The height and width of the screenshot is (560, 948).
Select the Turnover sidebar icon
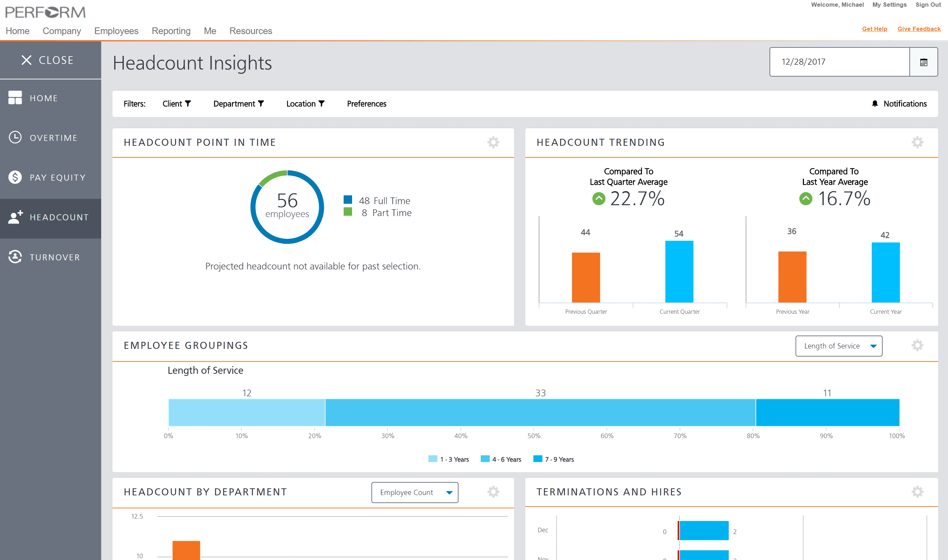click(x=15, y=257)
